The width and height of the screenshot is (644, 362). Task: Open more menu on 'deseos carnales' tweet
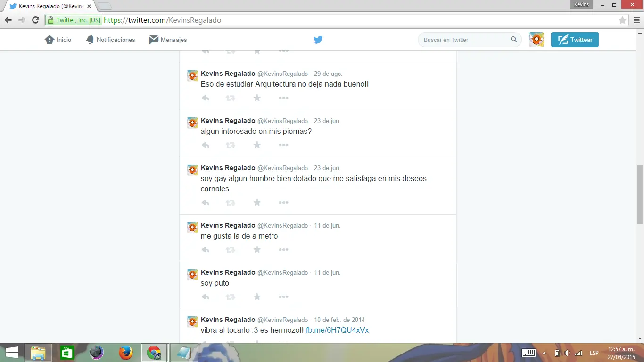[x=283, y=203]
